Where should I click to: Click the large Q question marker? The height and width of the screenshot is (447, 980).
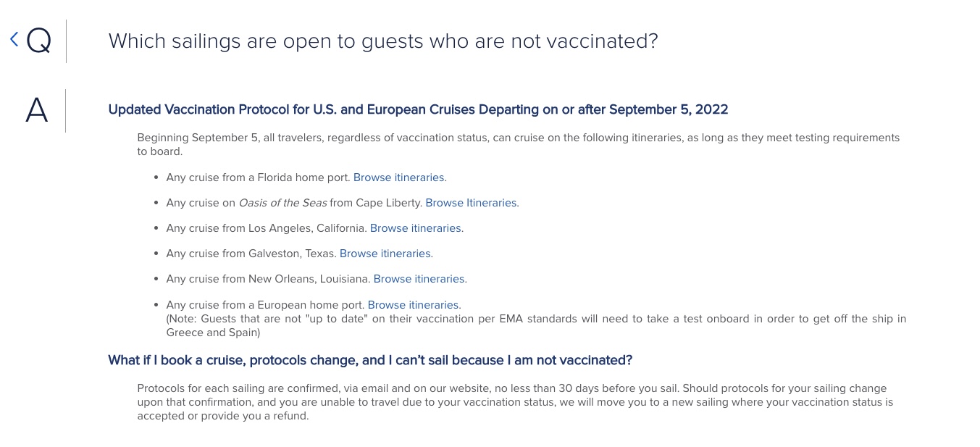38,41
